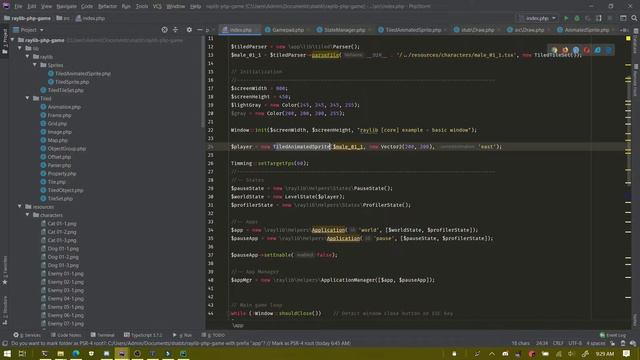The width and height of the screenshot is (640, 360).
Task: Collapse the raylib-php-game root folder
Action: (13, 40)
